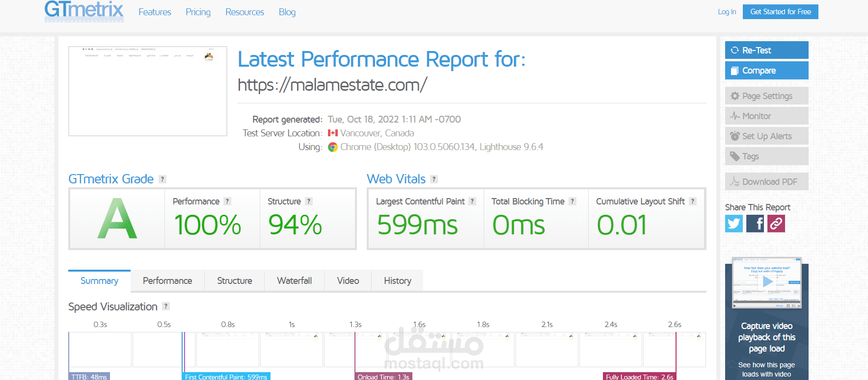Click the Chrome browser icon
This screenshot has height=380, width=868.
coord(333,147)
